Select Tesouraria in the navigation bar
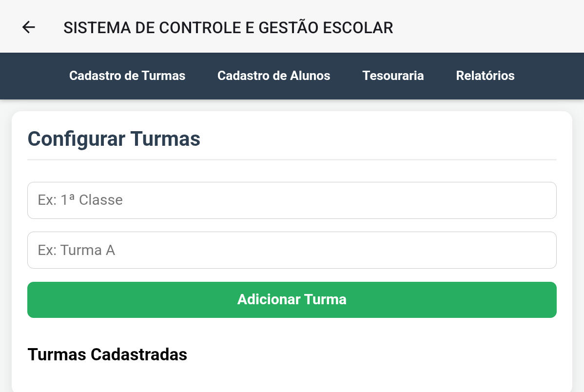This screenshot has width=584, height=392. point(393,76)
